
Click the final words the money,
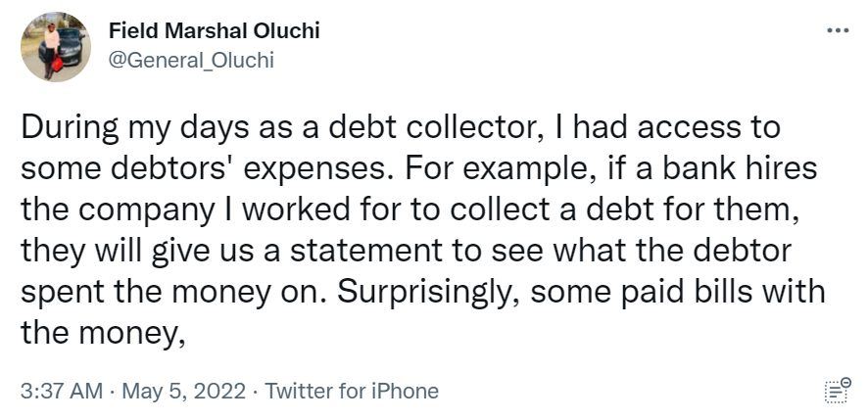pyautogui.click(x=103, y=335)
